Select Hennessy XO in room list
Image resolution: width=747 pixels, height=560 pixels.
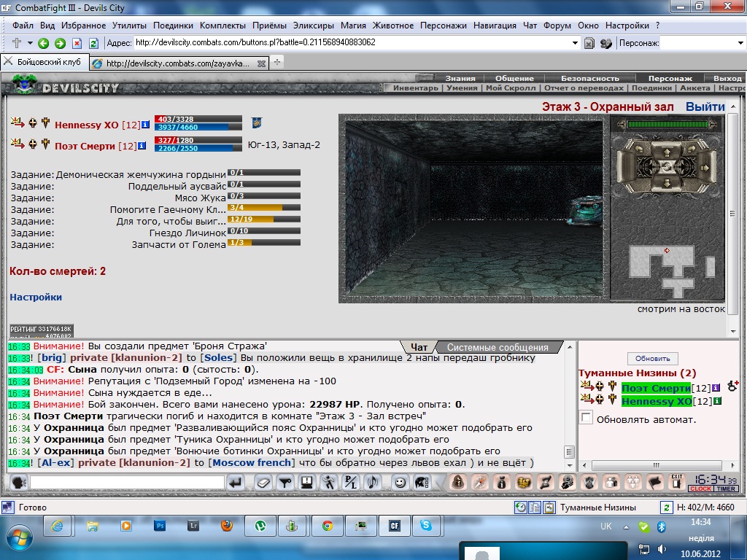coord(657,402)
